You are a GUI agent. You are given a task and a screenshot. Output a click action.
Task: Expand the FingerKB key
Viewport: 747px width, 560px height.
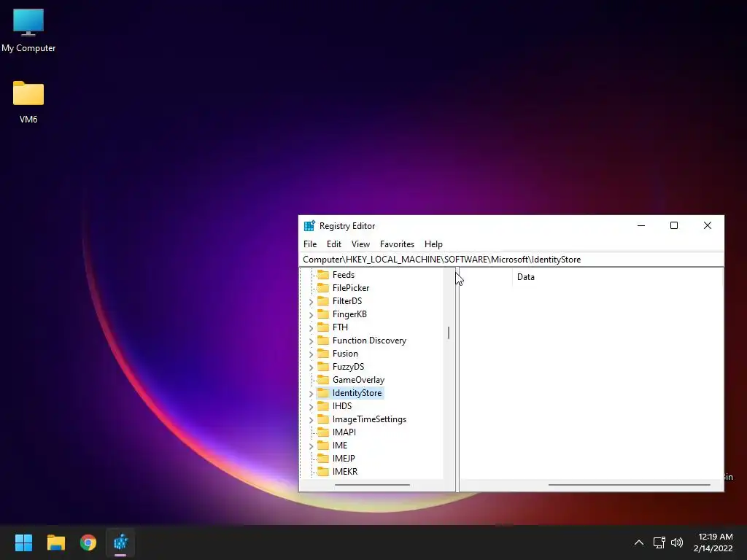311,315
